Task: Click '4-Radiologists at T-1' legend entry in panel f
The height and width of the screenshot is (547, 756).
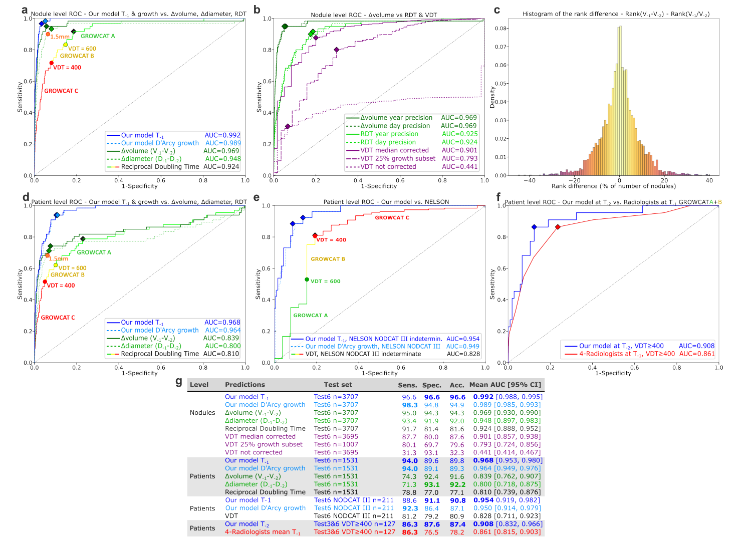Action: 627,354
